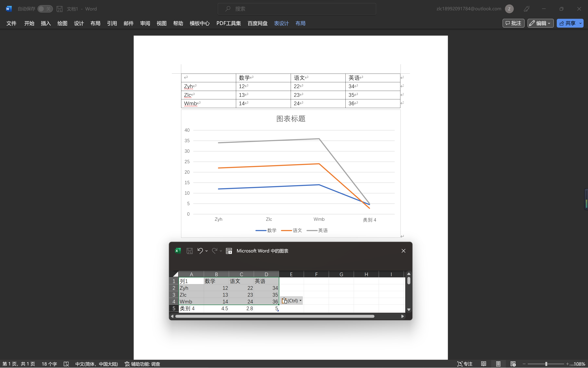
Task: Click the 数学 legend entry in chart
Action: pyautogui.click(x=266, y=230)
